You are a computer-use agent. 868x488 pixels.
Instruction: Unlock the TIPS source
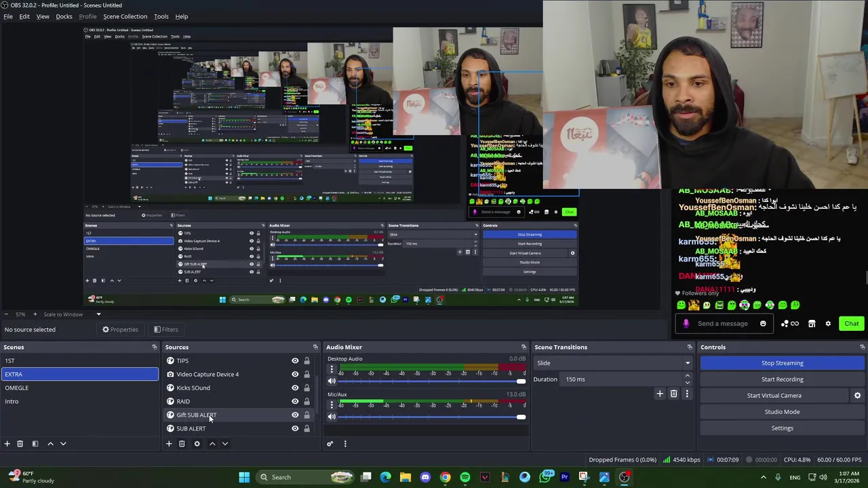pyautogui.click(x=307, y=361)
